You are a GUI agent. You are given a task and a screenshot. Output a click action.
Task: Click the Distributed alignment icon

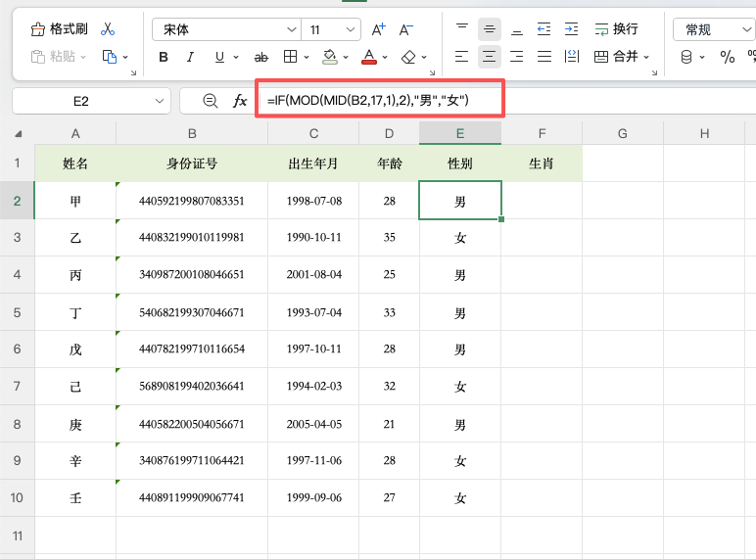click(572, 57)
